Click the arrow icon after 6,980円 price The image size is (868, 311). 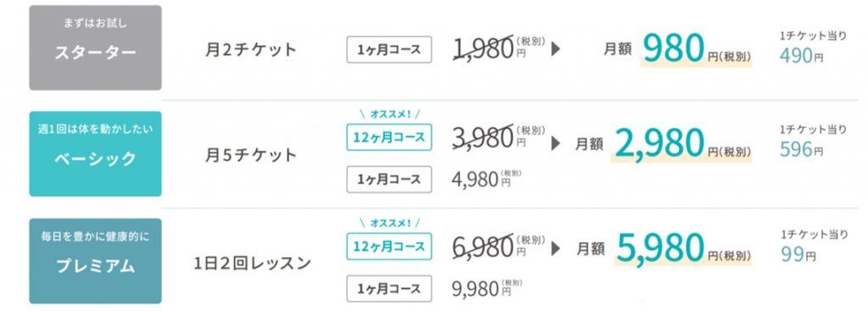pos(556,248)
